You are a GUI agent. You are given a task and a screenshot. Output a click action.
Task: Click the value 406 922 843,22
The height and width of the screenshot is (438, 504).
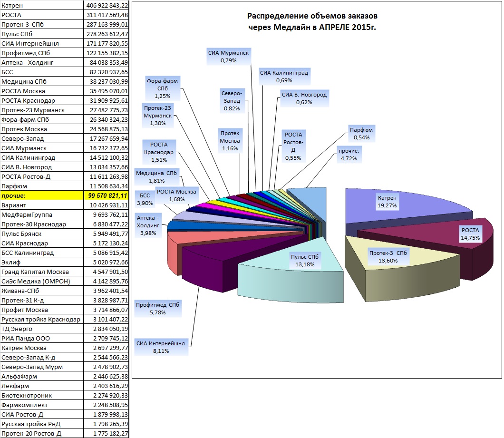pos(107,5)
